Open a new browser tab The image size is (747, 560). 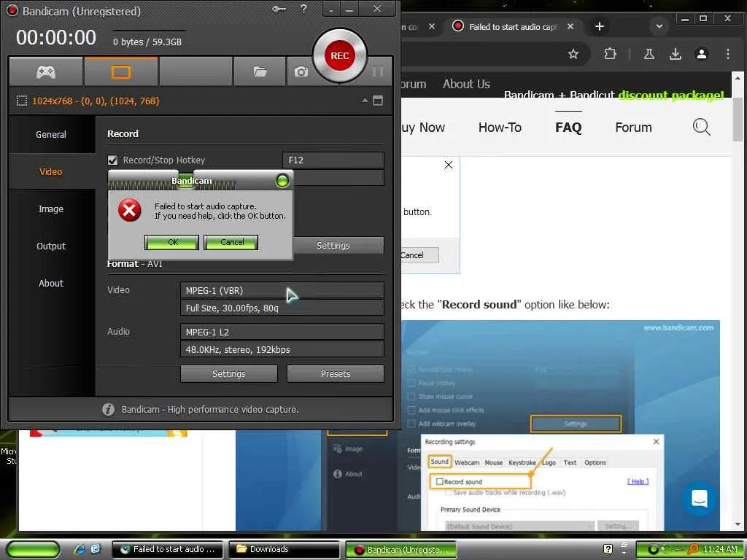[x=600, y=26]
